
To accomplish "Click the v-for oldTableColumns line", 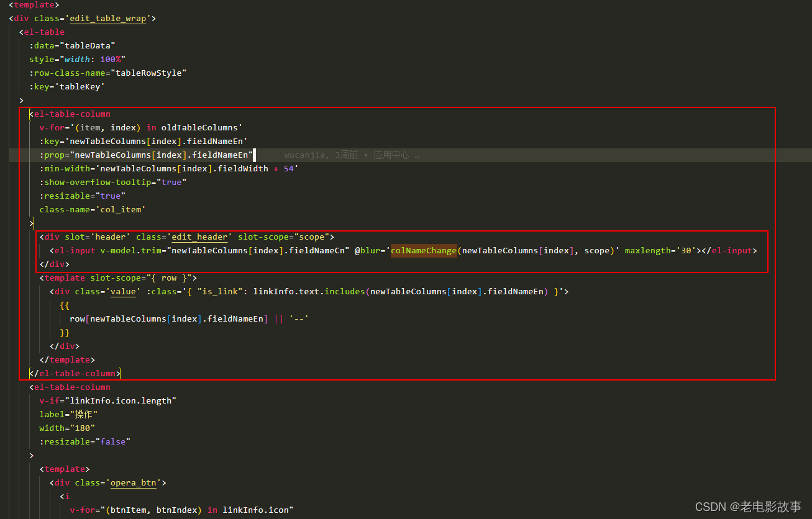I will pyautogui.click(x=141, y=127).
